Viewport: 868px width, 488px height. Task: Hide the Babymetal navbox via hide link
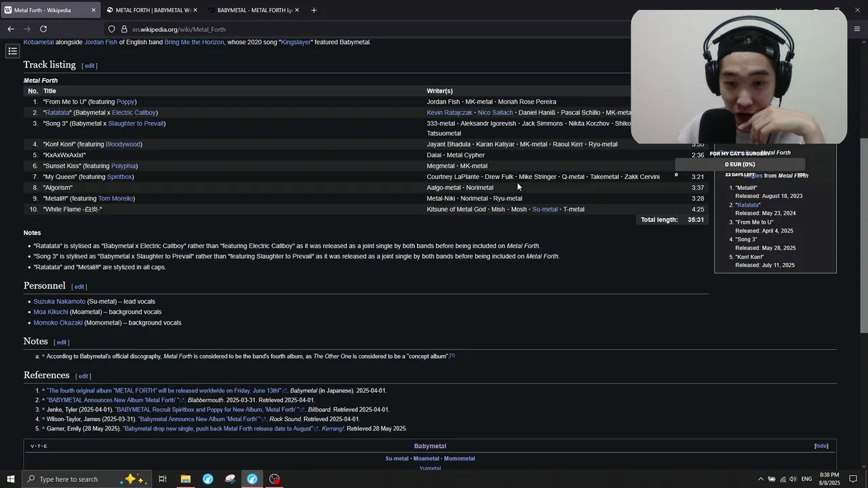(x=821, y=446)
